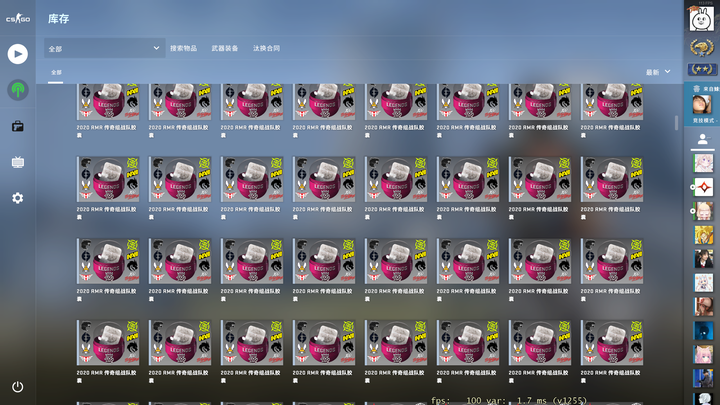Select the yellow spiky-hair friend avatar
The height and width of the screenshot is (405, 720).
click(703, 235)
